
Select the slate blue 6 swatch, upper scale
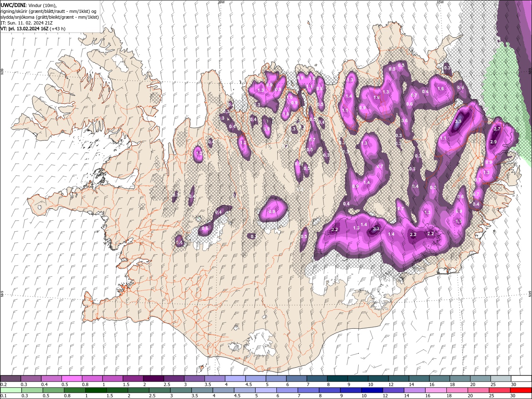coord(296,379)
